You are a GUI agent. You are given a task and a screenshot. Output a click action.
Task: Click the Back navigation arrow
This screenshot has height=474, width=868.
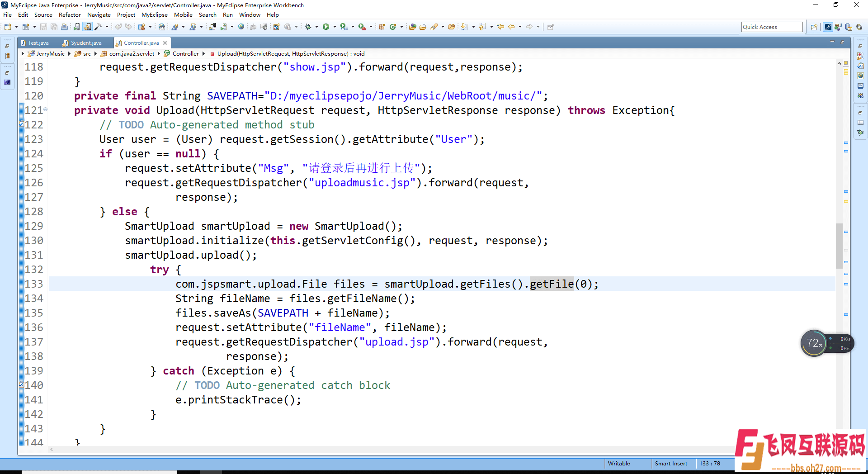pyautogui.click(x=511, y=27)
